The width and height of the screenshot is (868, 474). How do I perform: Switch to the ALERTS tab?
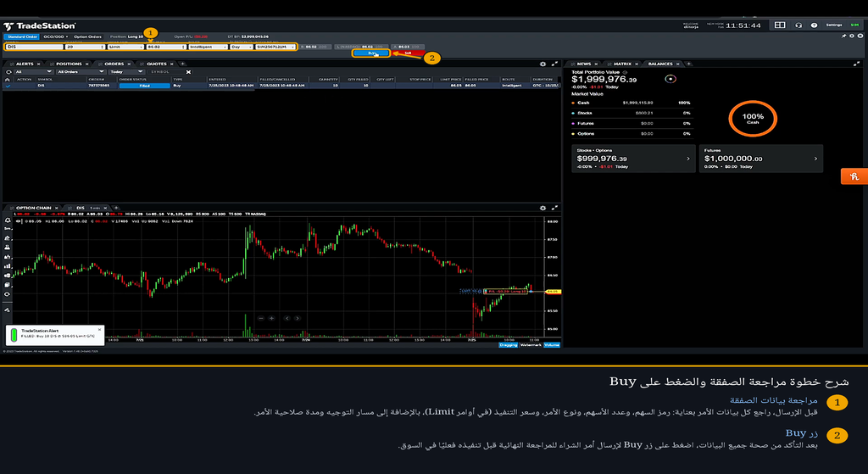25,64
